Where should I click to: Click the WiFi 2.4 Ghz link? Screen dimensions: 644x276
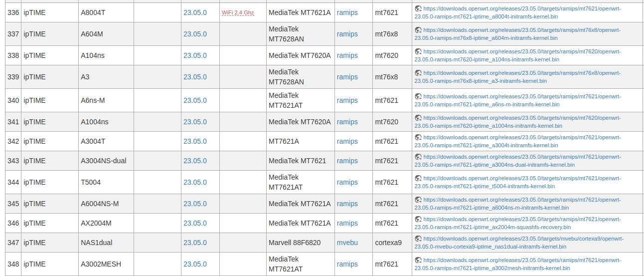(238, 12)
